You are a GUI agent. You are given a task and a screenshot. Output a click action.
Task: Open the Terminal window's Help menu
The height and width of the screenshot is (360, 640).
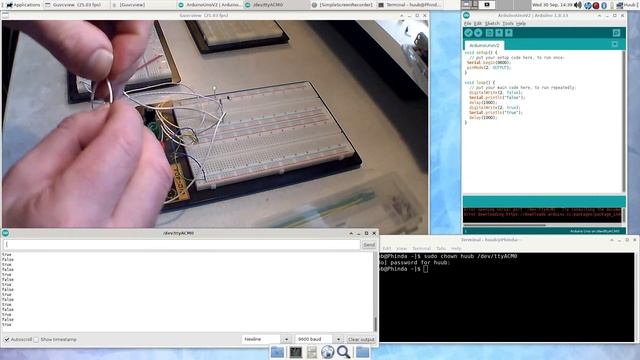point(456,248)
